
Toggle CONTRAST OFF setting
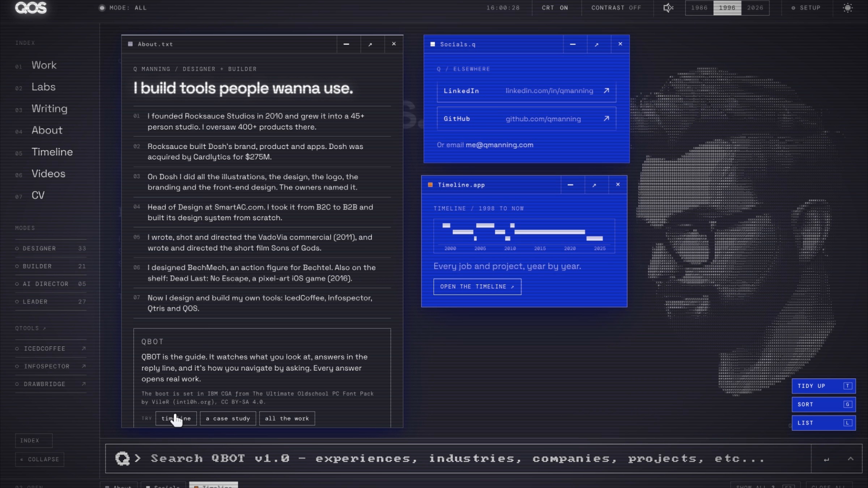click(616, 8)
